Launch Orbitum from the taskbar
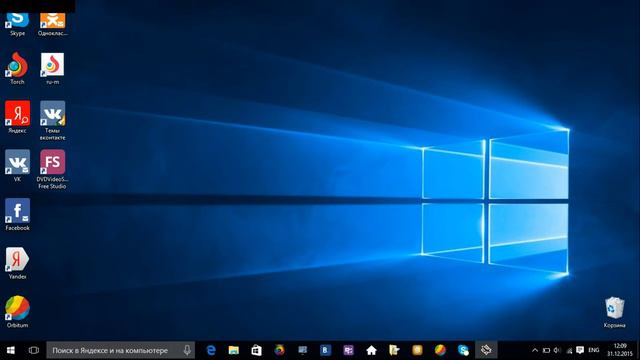Viewport: 640px width, 360px height. coord(440,350)
